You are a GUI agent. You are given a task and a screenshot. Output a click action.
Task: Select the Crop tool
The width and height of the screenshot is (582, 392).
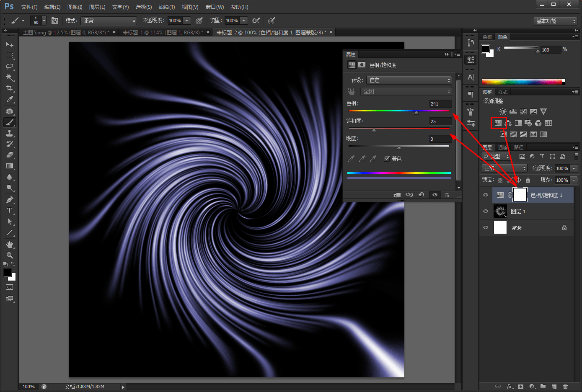click(10, 88)
